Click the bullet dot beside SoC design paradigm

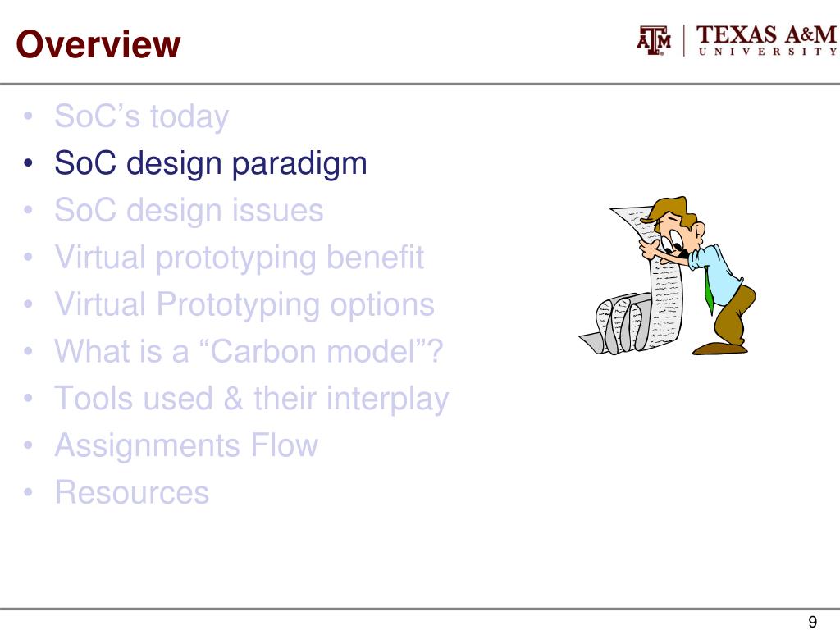[x=29, y=162]
